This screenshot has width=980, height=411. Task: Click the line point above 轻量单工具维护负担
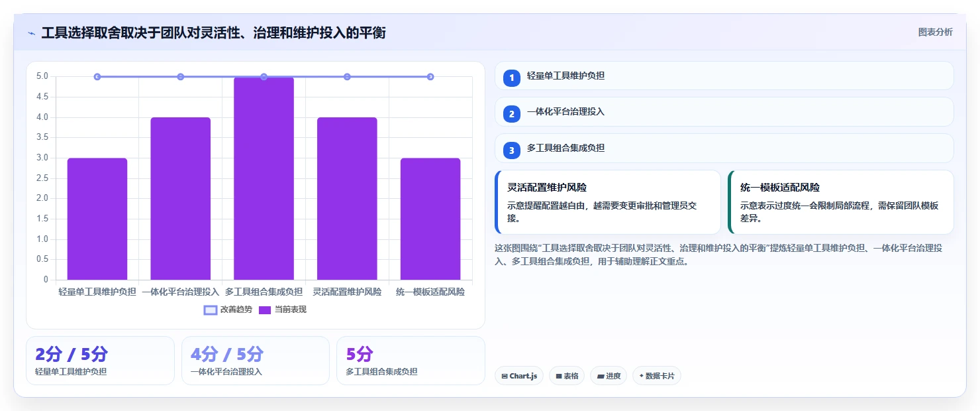pos(97,77)
